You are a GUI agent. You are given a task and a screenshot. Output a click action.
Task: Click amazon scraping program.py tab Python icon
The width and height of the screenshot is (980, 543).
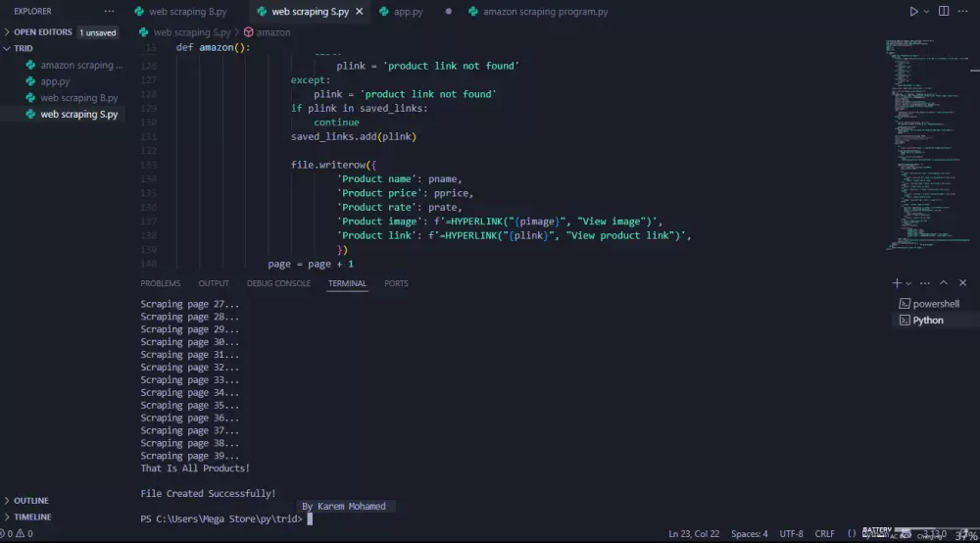pos(473,11)
